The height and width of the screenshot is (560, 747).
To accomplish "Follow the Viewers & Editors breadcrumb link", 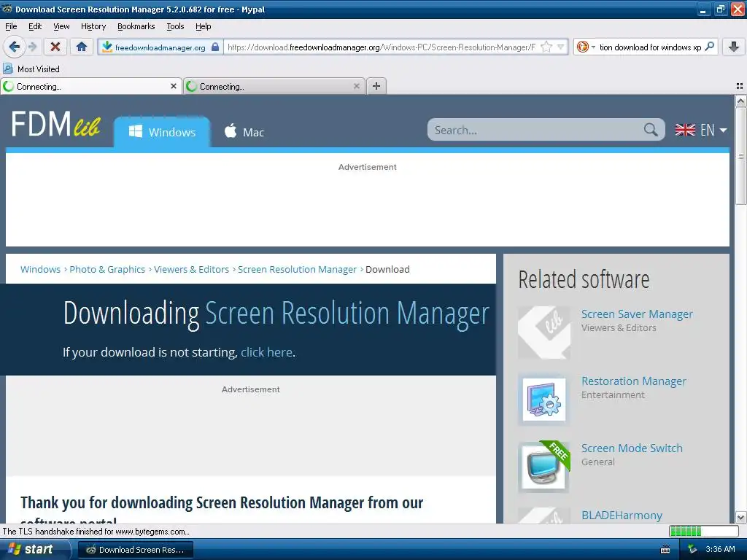I will tap(192, 269).
